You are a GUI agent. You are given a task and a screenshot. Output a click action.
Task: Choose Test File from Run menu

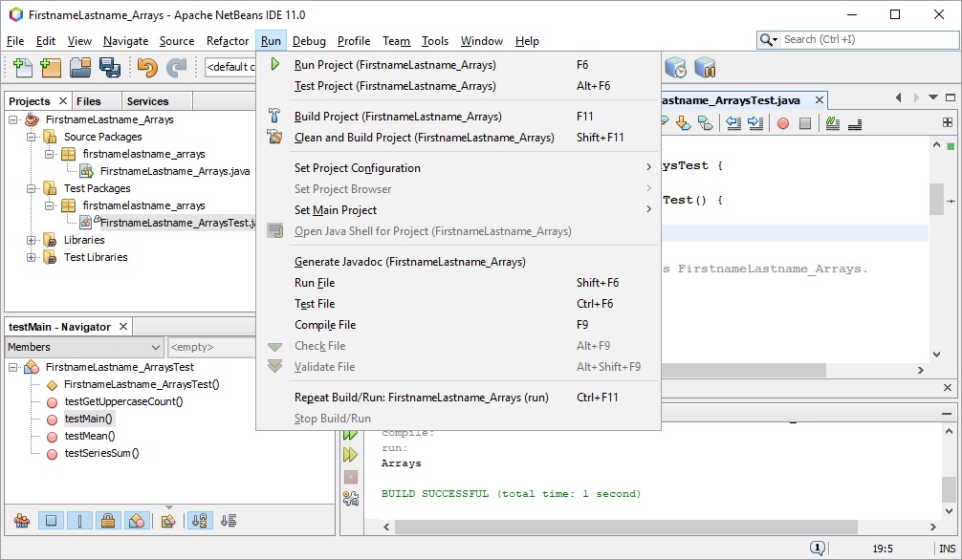(x=458, y=303)
